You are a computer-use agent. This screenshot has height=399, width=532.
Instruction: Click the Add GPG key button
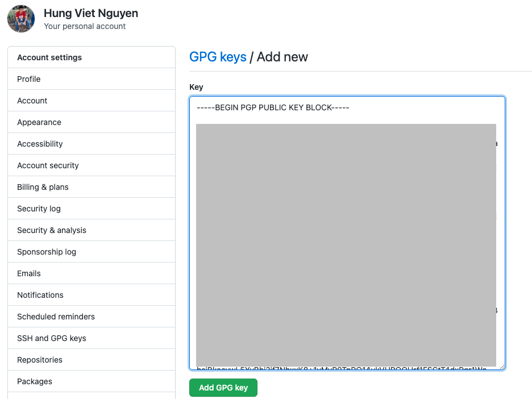pyautogui.click(x=223, y=387)
